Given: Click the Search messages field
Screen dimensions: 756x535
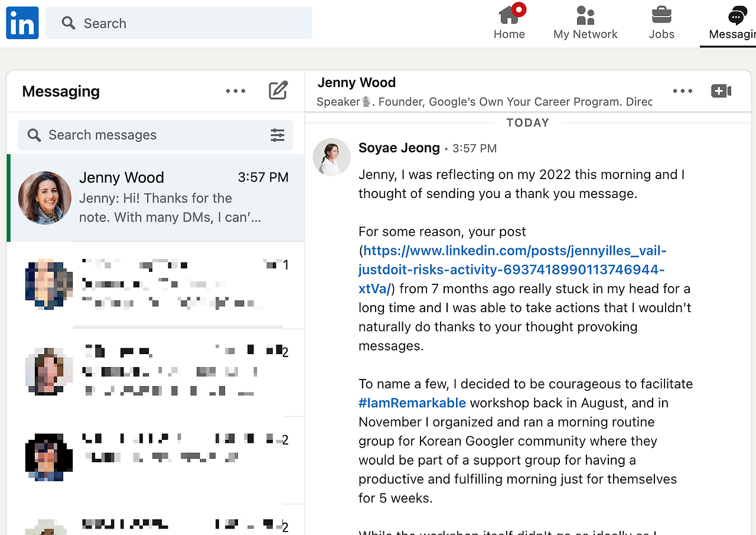Looking at the screenshot, I should [x=155, y=135].
